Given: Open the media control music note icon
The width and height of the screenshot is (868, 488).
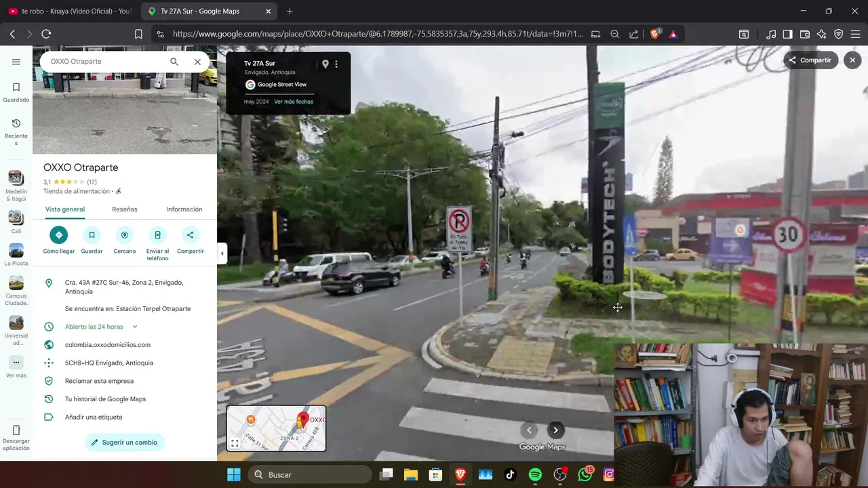Looking at the screenshot, I should 771,34.
